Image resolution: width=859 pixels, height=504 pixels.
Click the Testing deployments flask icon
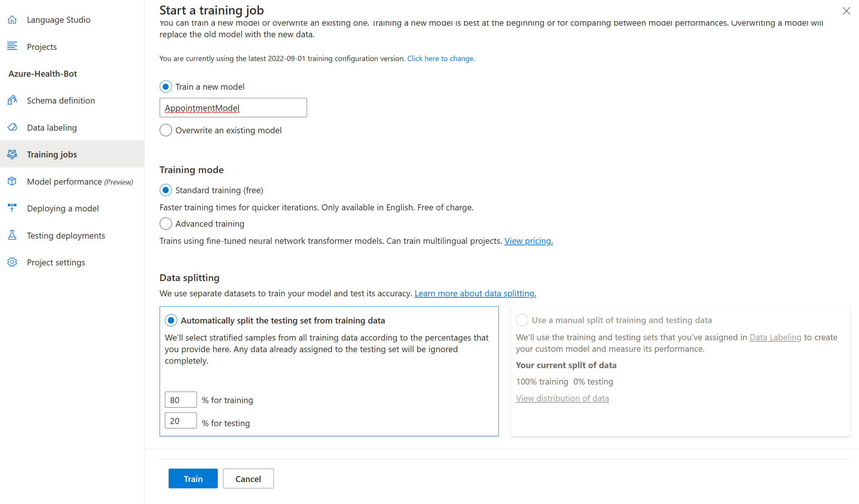pos(12,235)
